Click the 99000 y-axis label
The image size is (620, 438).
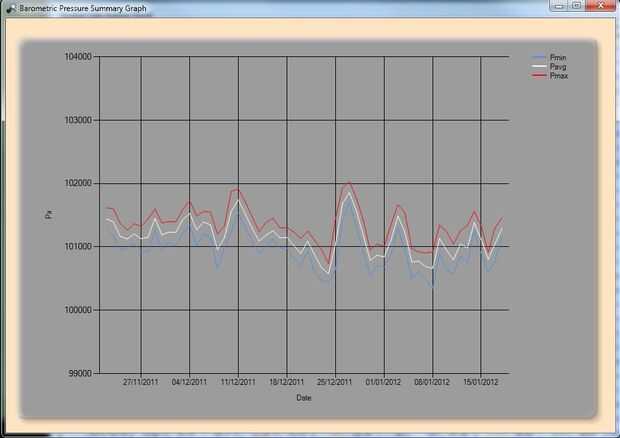[x=80, y=373]
